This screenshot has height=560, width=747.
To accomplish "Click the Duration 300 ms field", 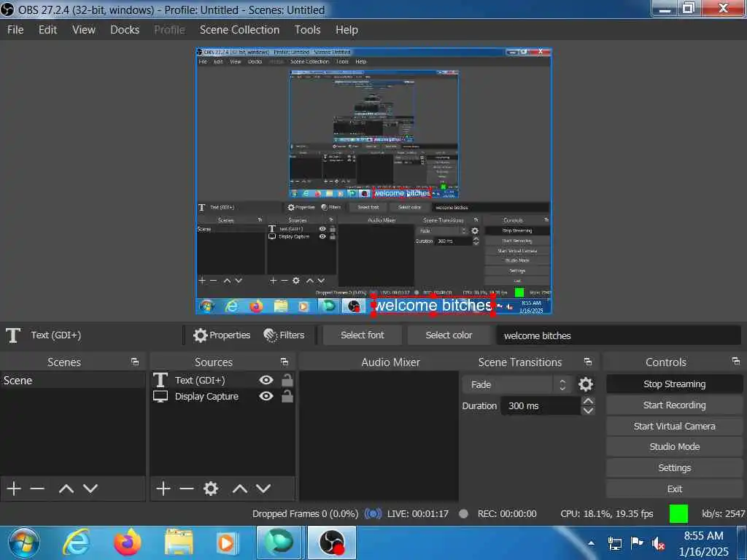I will point(541,405).
